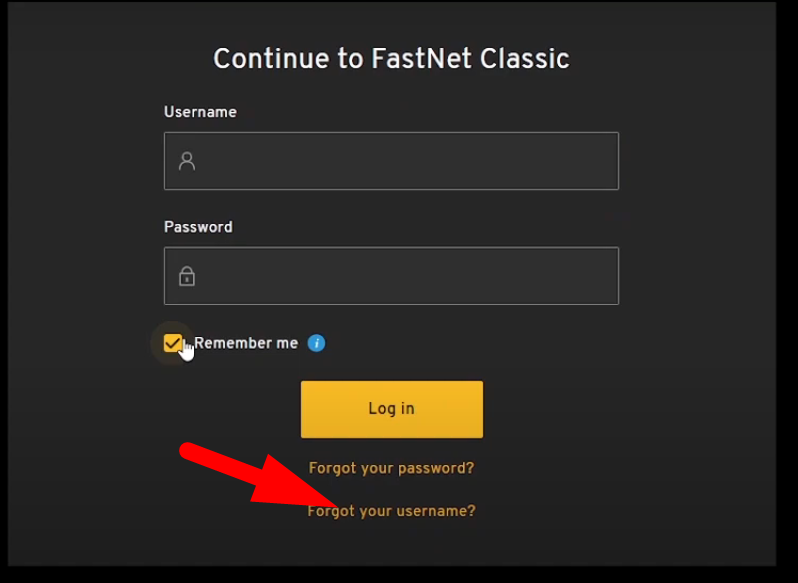
Task: Click the 'Remember me' label text
Action: tap(246, 343)
